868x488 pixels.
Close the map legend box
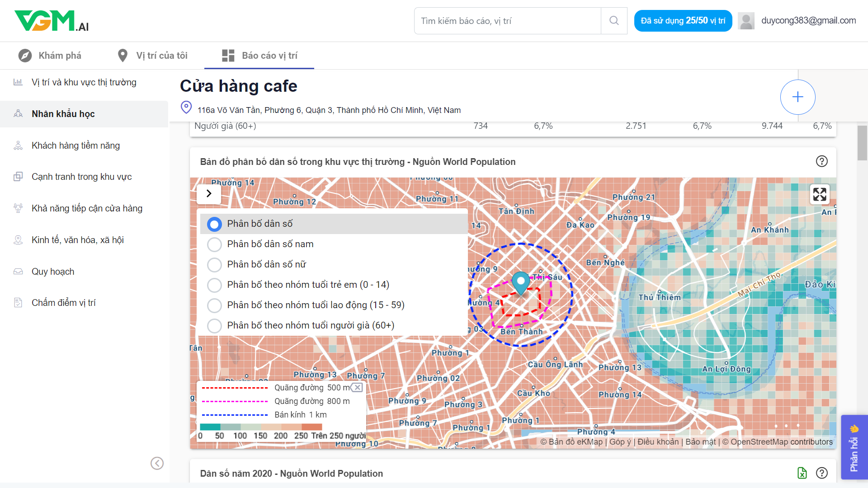click(358, 387)
